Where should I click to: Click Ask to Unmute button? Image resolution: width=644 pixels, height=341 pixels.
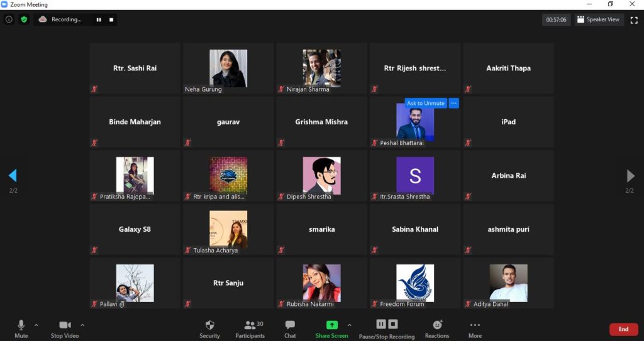[425, 103]
